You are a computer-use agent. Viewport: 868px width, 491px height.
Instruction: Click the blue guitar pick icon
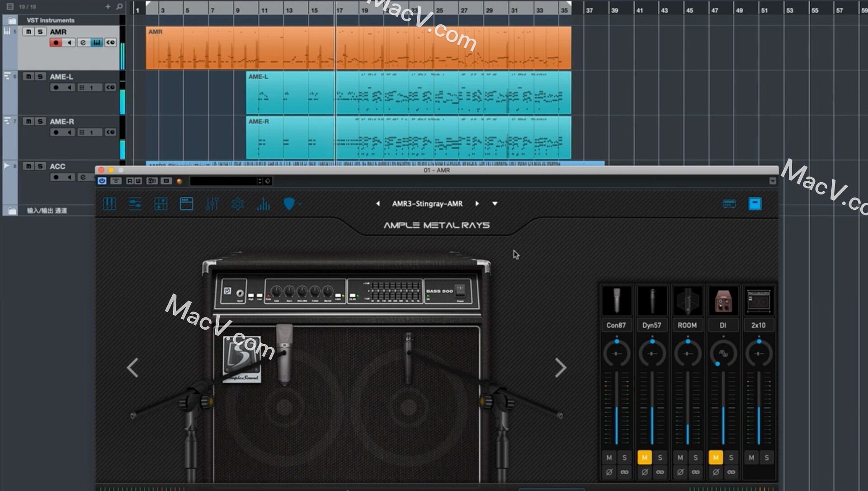[x=289, y=204]
